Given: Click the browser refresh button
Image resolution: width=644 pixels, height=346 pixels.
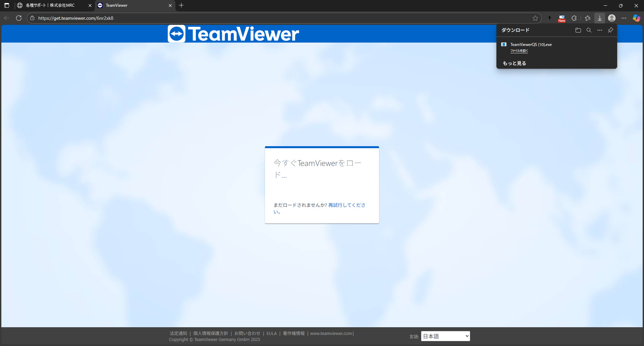Looking at the screenshot, I should [x=19, y=18].
